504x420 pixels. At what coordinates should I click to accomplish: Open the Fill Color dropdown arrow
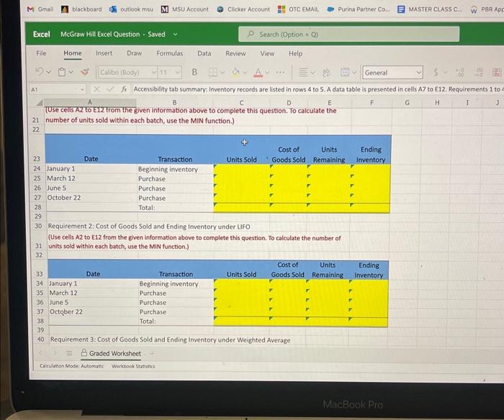click(245, 73)
